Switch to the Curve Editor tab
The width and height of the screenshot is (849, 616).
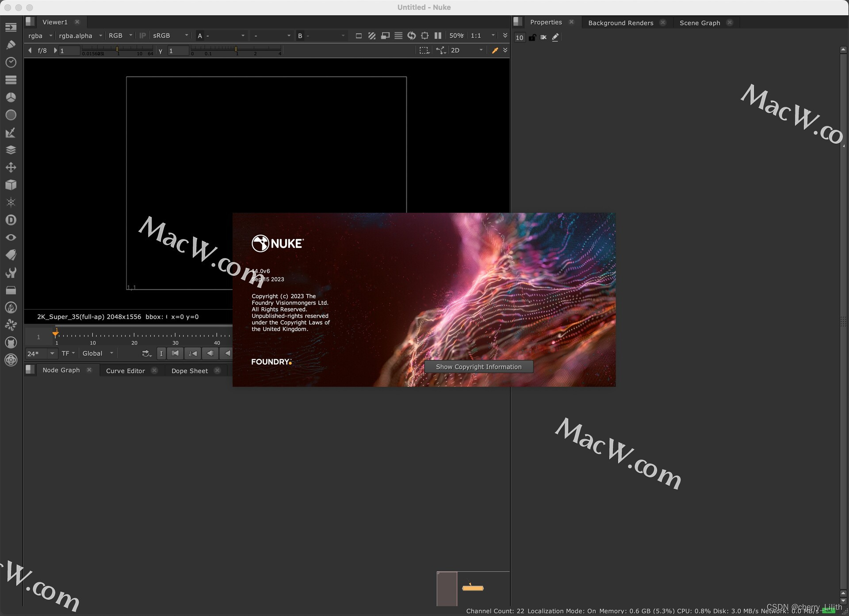(x=125, y=371)
